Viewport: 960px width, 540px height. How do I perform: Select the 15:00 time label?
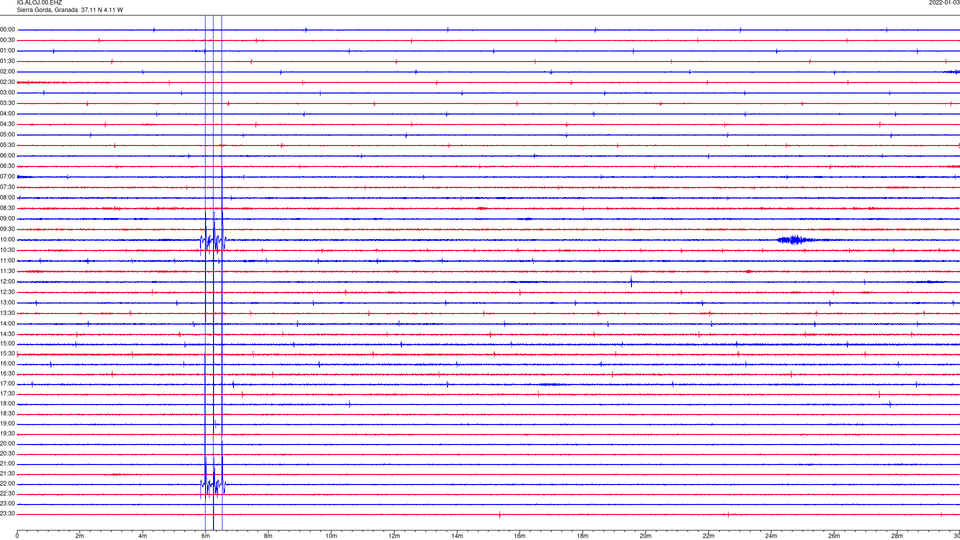click(8, 343)
